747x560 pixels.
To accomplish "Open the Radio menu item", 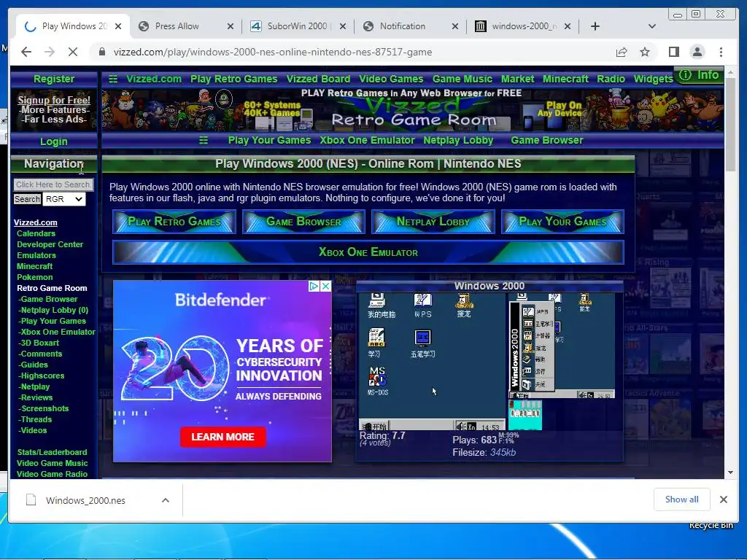I will (611, 79).
